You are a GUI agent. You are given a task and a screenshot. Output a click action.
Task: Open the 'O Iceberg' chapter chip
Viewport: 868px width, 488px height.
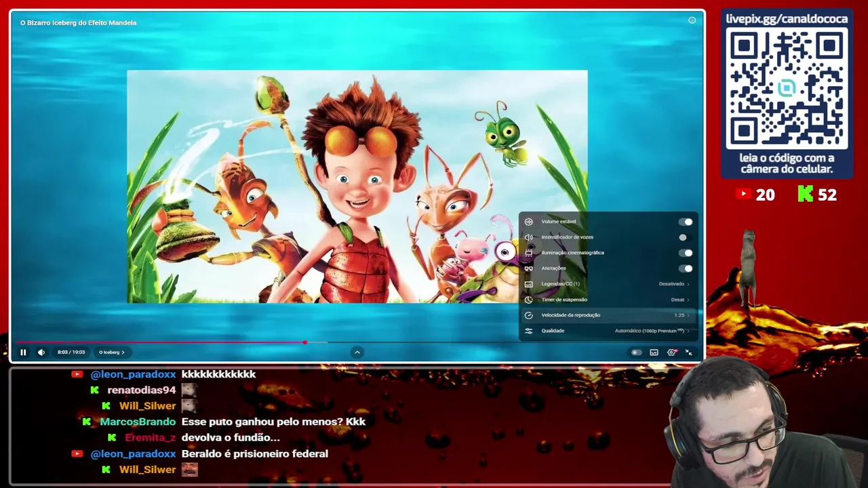click(112, 352)
